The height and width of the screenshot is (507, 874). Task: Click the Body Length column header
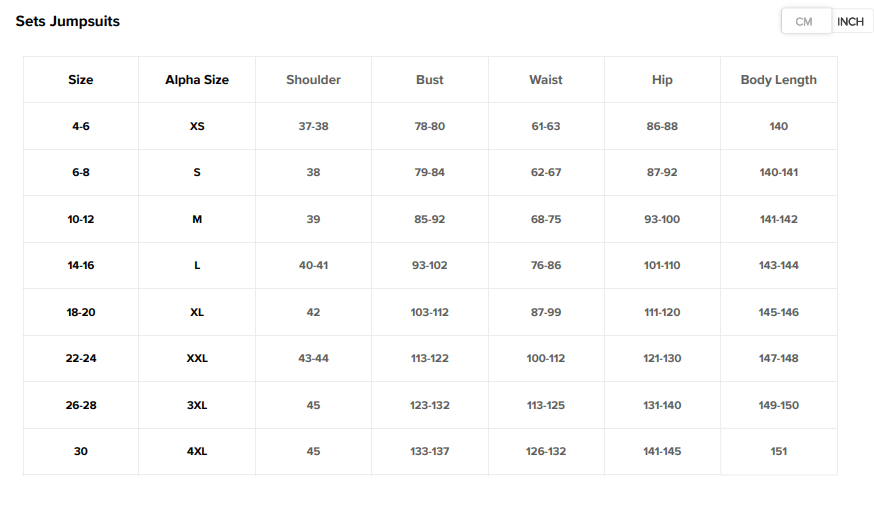pyautogui.click(x=778, y=80)
